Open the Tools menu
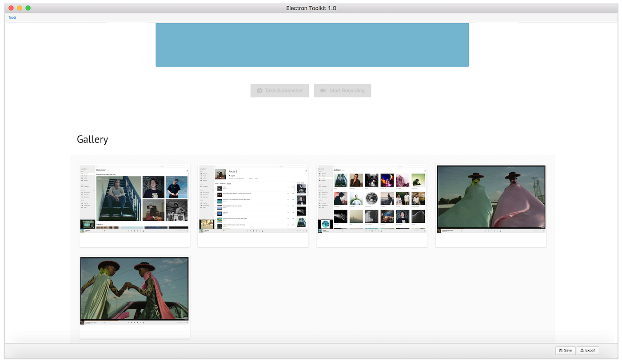The height and width of the screenshot is (364, 622). [12, 17]
